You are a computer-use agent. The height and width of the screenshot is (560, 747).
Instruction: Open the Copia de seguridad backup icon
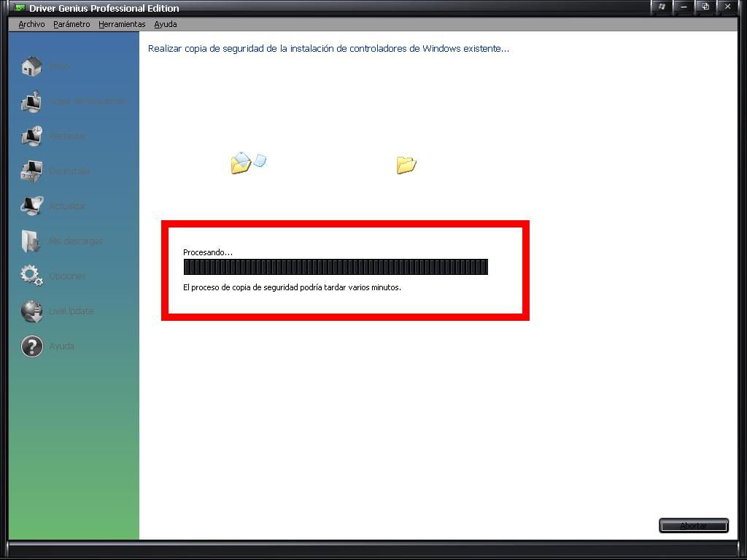[32, 101]
